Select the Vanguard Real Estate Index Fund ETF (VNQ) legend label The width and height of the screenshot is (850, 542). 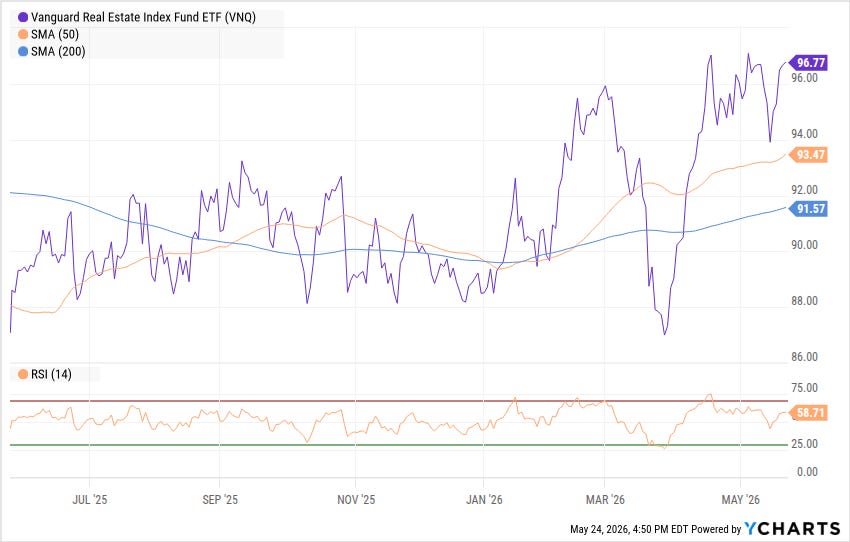pyautogui.click(x=143, y=17)
